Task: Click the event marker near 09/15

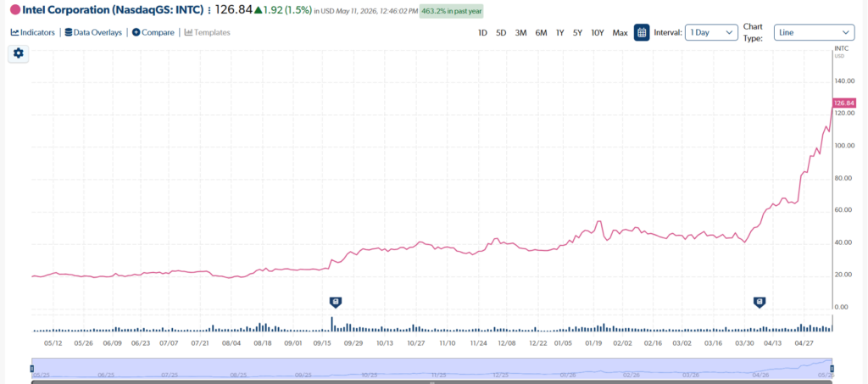Action: click(x=335, y=302)
